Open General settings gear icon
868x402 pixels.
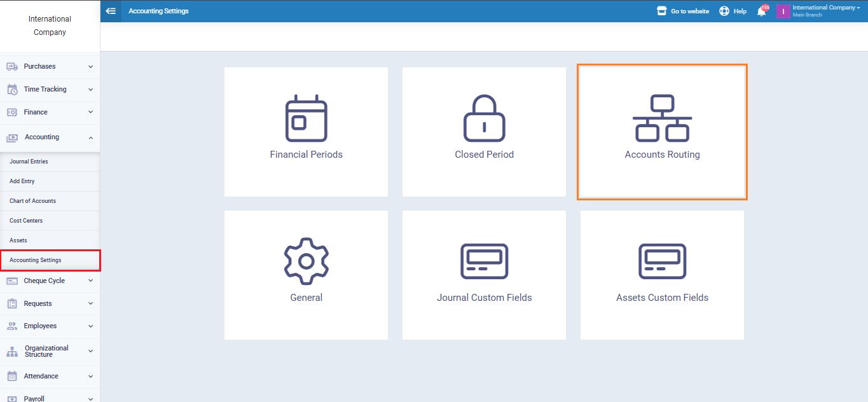tap(306, 261)
